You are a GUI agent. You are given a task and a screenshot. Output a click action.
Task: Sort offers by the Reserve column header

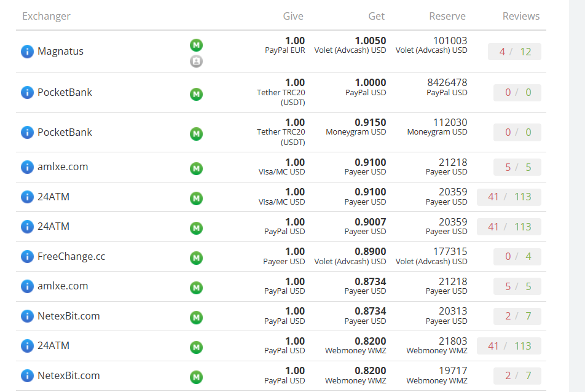447,17
